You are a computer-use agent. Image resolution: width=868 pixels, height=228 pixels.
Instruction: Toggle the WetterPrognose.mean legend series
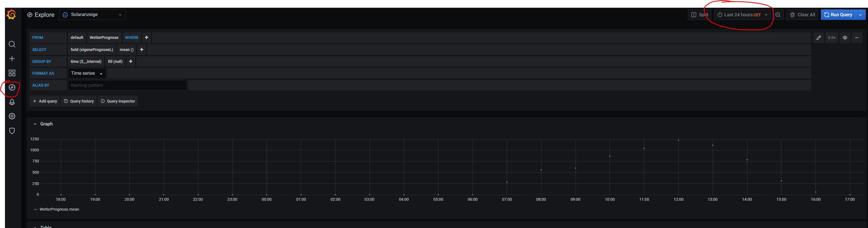tap(59, 209)
